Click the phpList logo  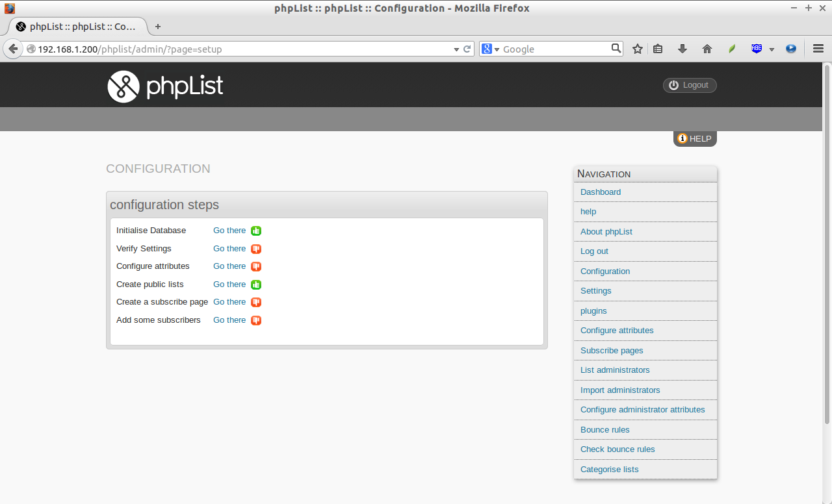165,86
